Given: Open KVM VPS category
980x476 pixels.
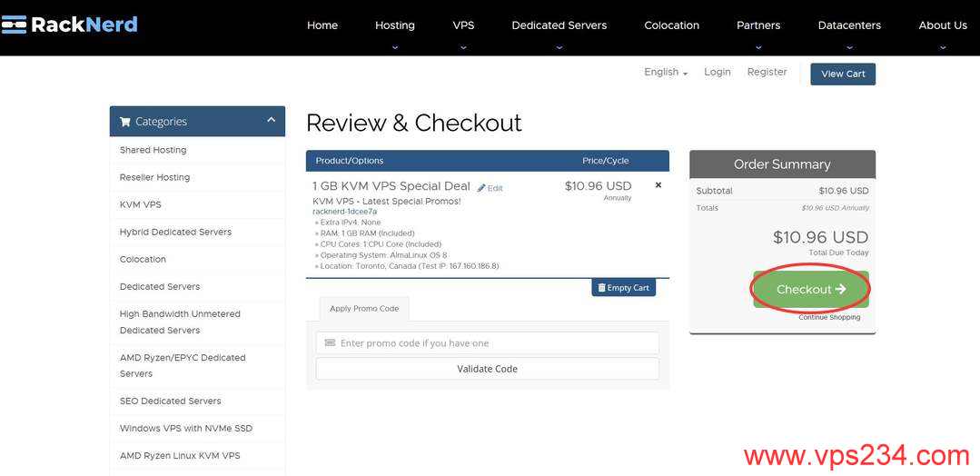Looking at the screenshot, I should [197, 204].
